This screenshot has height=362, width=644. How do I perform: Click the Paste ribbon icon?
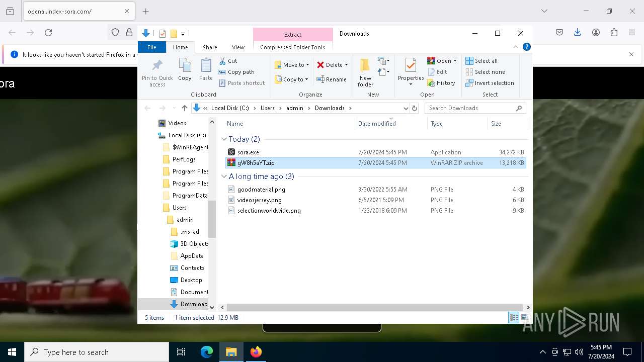[206, 69]
